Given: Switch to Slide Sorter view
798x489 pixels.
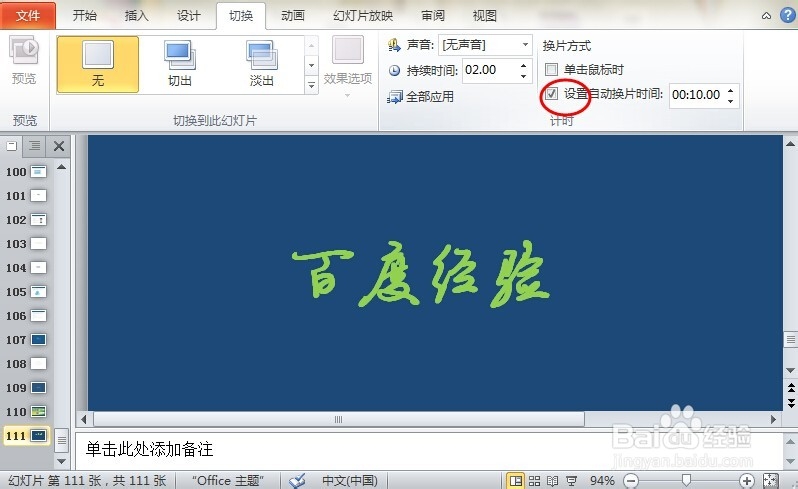Looking at the screenshot, I should [x=534, y=480].
